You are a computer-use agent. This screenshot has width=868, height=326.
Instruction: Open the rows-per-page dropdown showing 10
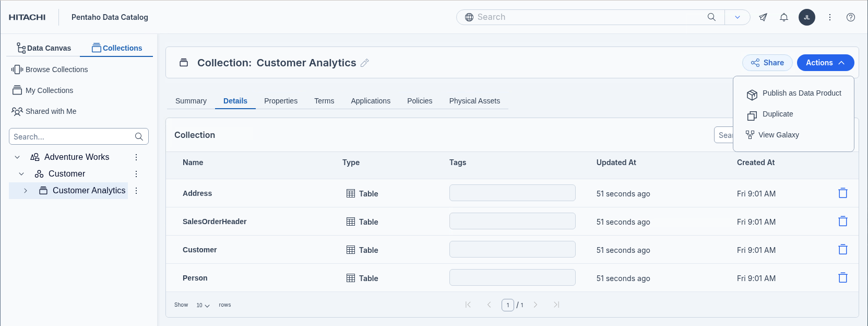pos(203,305)
